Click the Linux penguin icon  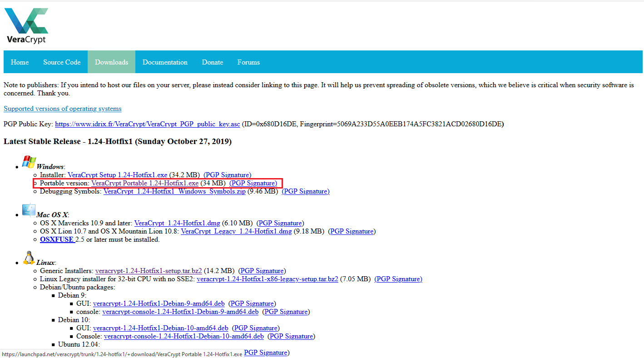click(x=29, y=258)
